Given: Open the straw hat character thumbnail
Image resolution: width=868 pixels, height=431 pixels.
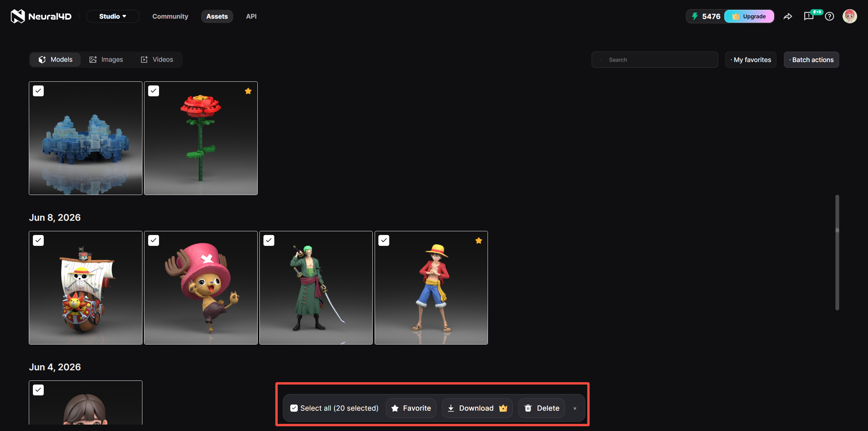Looking at the screenshot, I should pyautogui.click(x=431, y=288).
